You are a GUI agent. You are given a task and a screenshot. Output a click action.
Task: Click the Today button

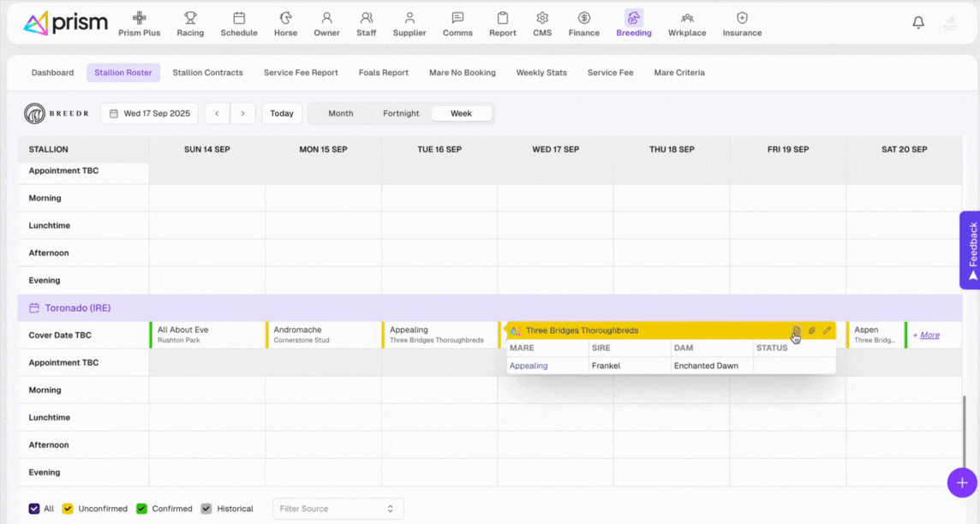pos(282,113)
